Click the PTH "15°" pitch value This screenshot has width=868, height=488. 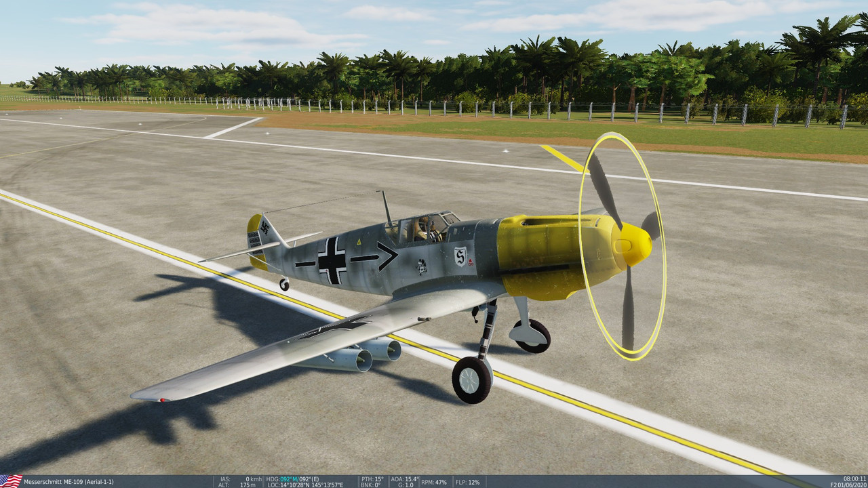coord(378,479)
